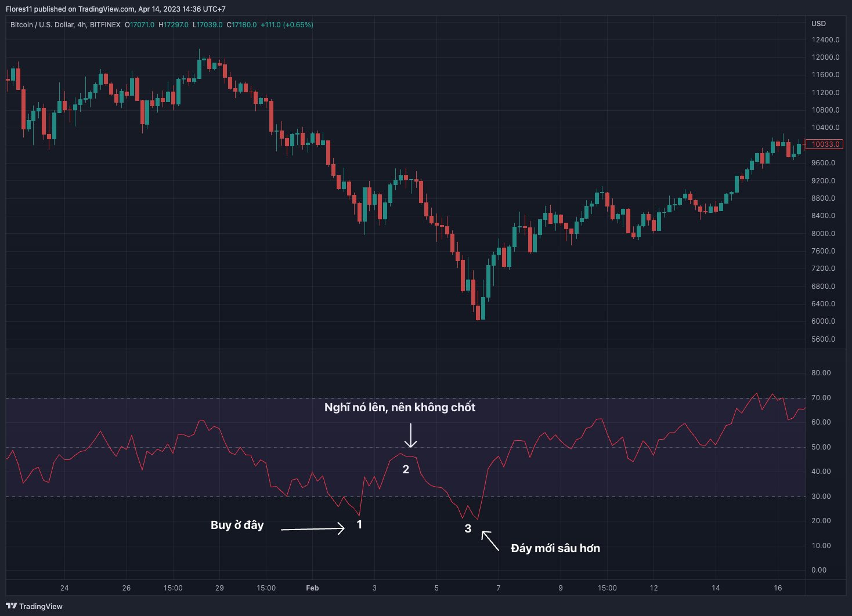Click the published-by header text 'Flores11 published on TradingView.com'
The height and width of the screenshot is (616, 852).
coord(70,9)
